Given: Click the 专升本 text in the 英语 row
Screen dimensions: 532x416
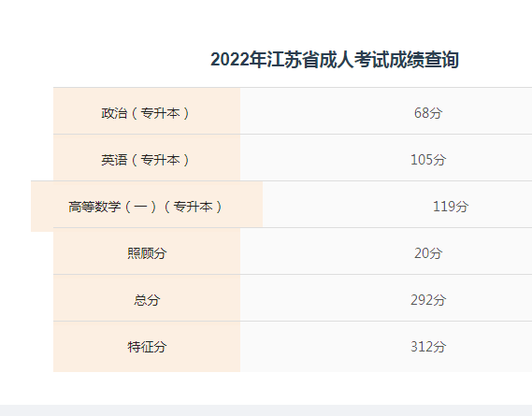Looking at the screenshot, I should [x=160, y=160].
